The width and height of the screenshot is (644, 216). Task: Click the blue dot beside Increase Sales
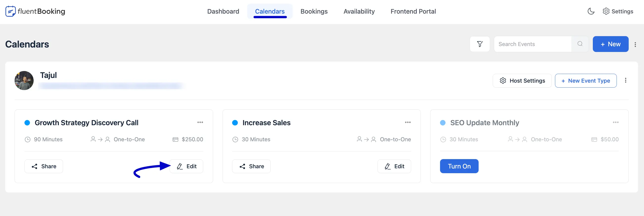point(235,123)
